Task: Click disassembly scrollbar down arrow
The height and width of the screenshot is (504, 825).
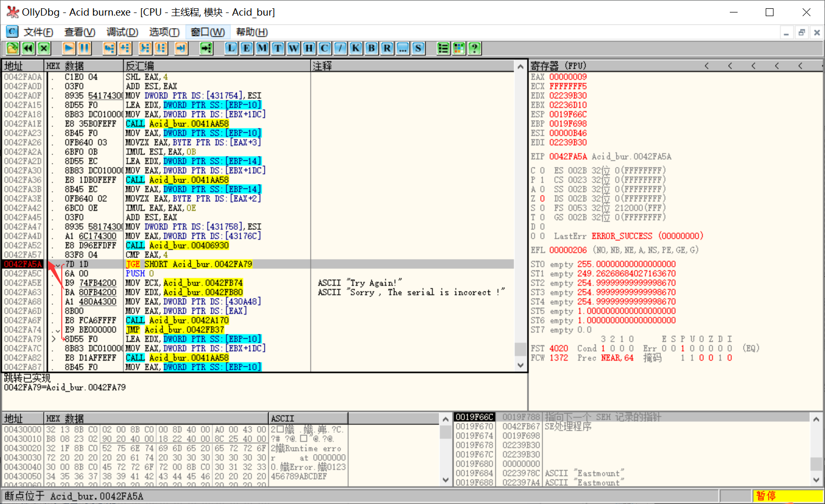Action: [521, 365]
